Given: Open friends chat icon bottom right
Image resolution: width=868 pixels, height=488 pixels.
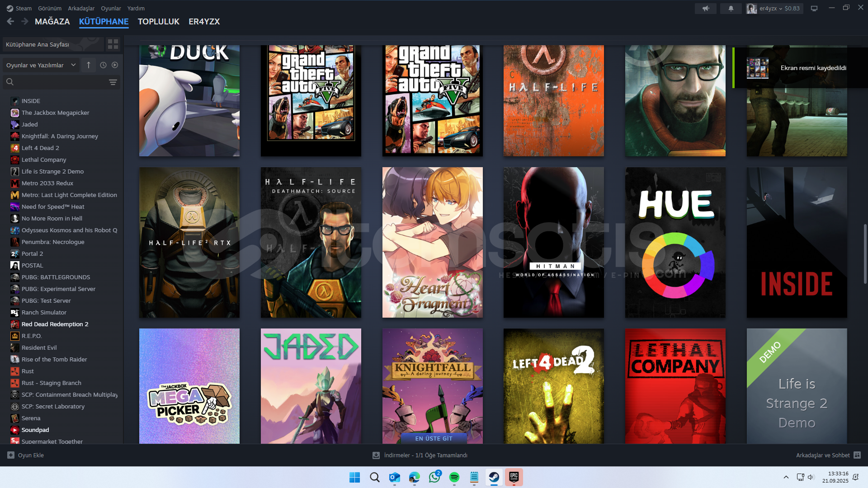Looking at the screenshot, I should 857,455.
